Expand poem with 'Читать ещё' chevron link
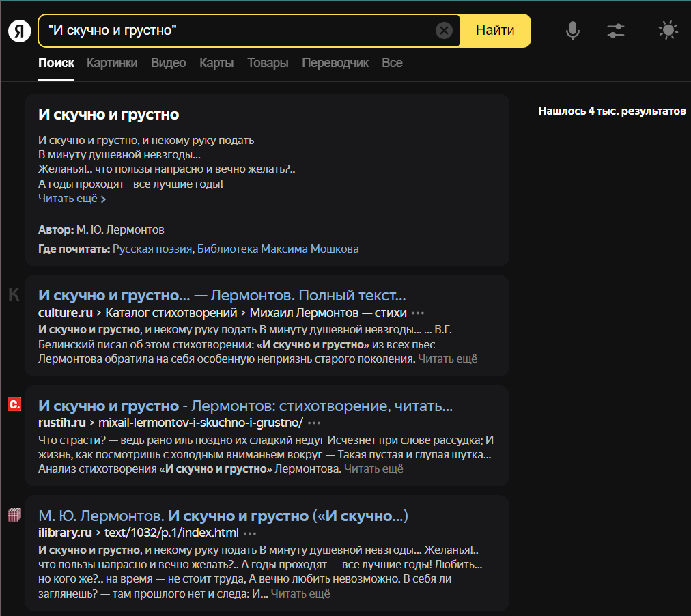This screenshot has height=616, width=691. tap(72, 199)
